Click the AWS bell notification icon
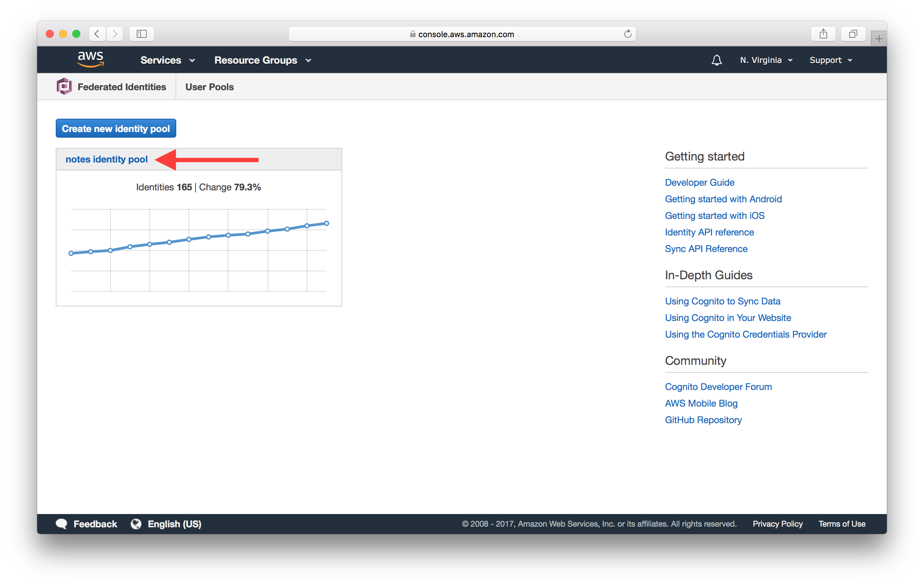The height and width of the screenshot is (587, 924). tap(716, 60)
